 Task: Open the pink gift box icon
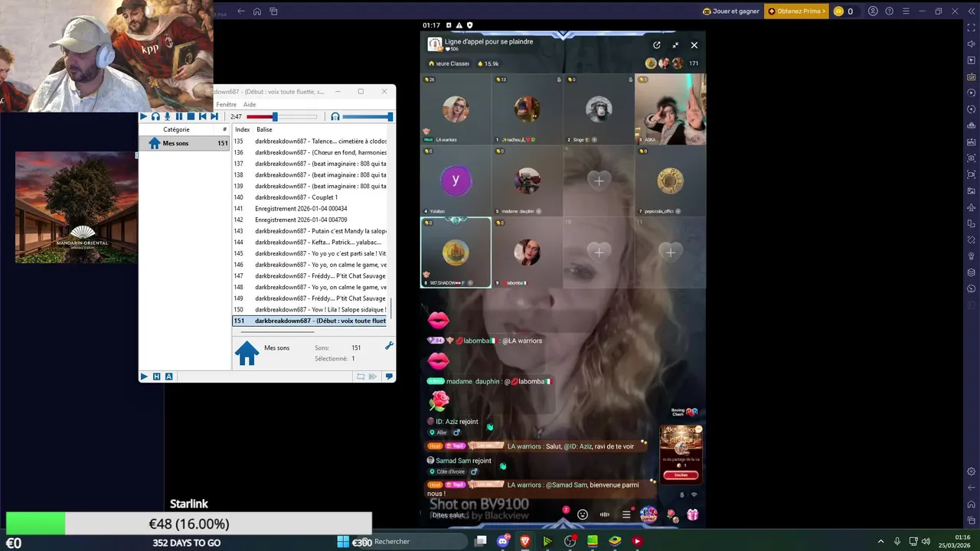(x=692, y=514)
